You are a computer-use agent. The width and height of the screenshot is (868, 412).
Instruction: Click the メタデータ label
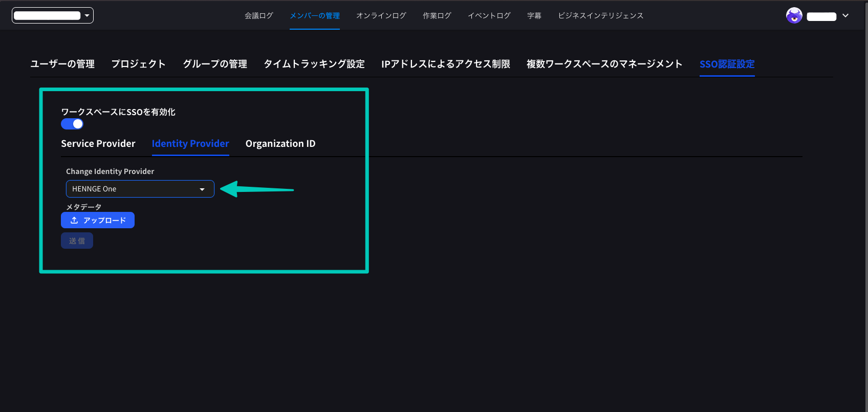(84, 207)
